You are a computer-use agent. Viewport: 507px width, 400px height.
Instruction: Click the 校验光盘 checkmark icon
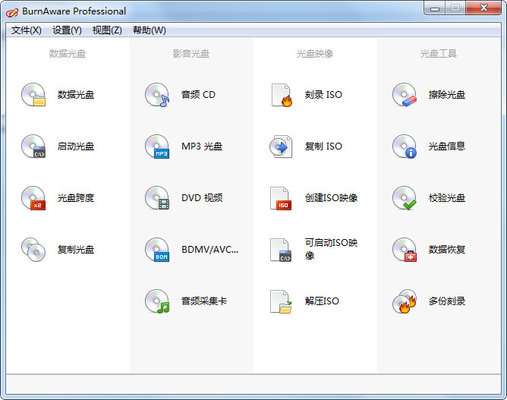[x=405, y=198]
